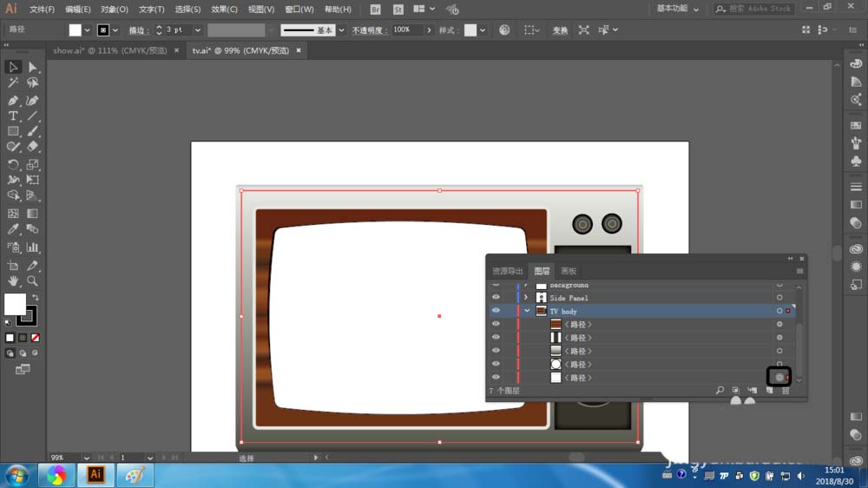Select the Direct Selection tool
868x488 pixels.
(x=32, y=67)
